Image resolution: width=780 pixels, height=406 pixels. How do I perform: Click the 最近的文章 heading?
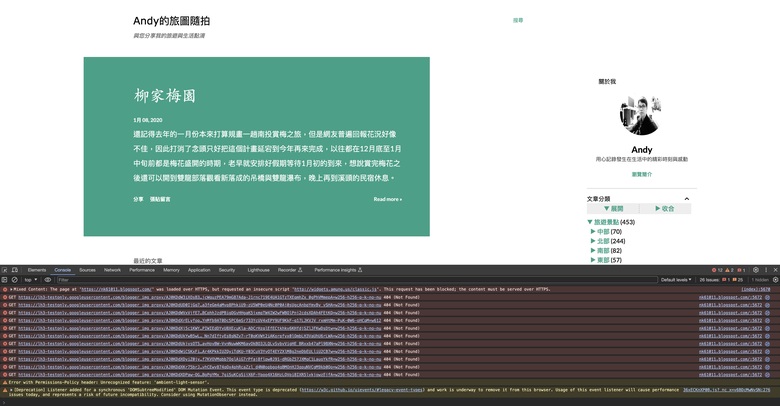tap(148, 261)
